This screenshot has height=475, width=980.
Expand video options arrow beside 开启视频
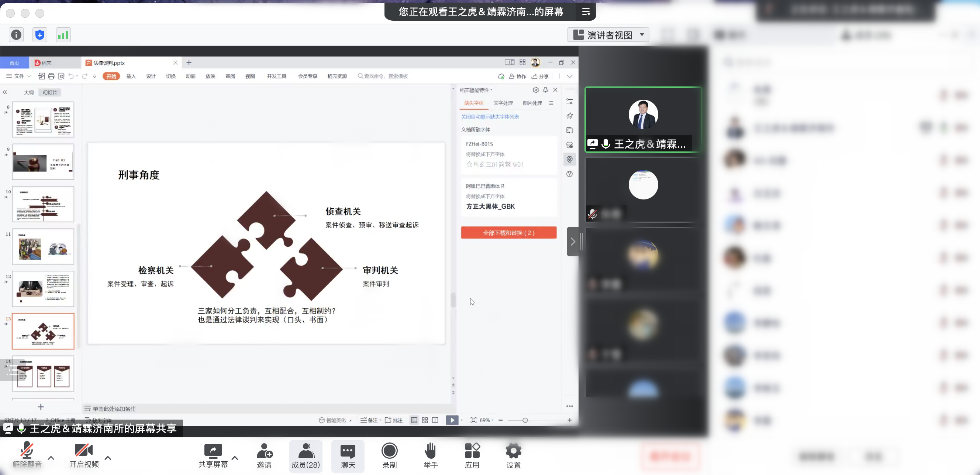108,458
